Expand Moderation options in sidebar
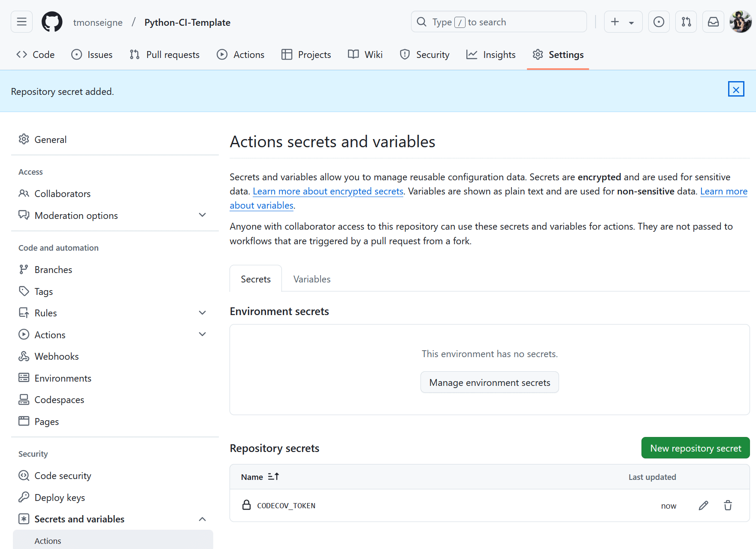Screen dimensions: 756x549 [x=203, y=215]
